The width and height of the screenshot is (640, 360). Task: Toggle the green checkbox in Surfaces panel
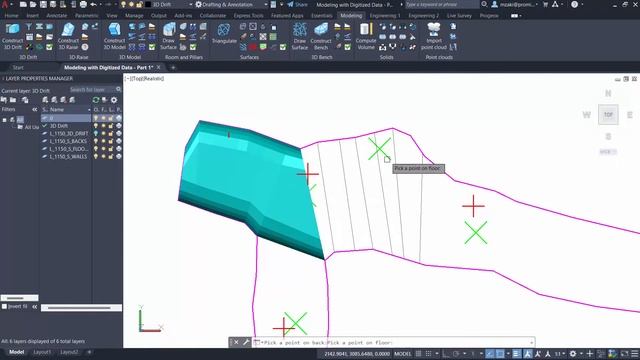[x=283, y=47]
